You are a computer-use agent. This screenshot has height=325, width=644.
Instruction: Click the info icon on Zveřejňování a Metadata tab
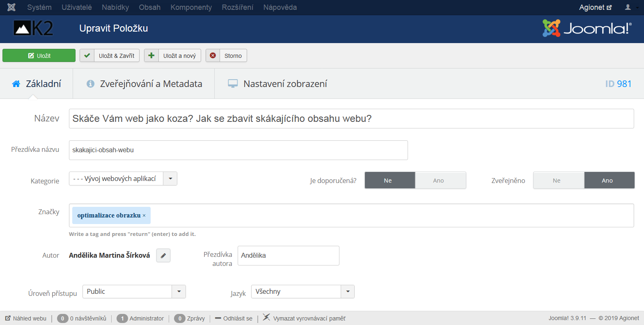coord(91,84)
